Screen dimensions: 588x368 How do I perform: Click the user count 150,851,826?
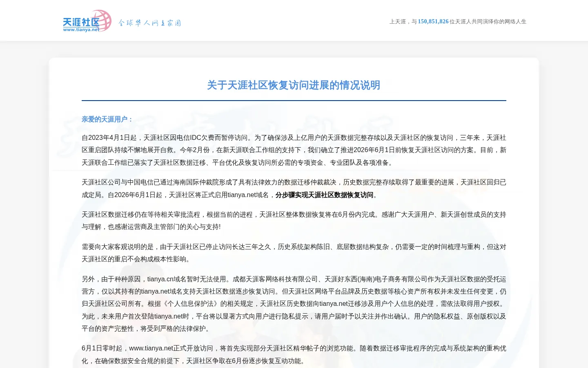(433, 22)
